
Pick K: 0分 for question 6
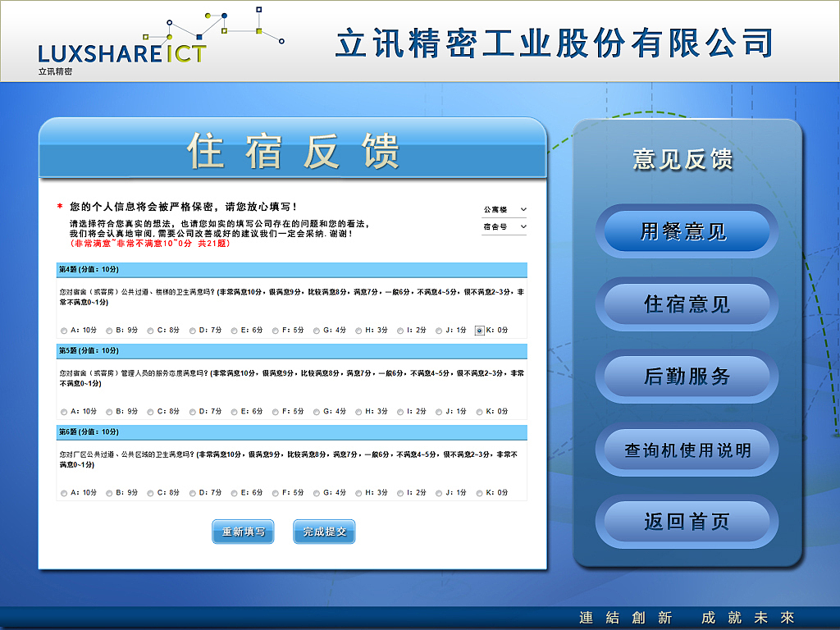[x=479, y=493]
